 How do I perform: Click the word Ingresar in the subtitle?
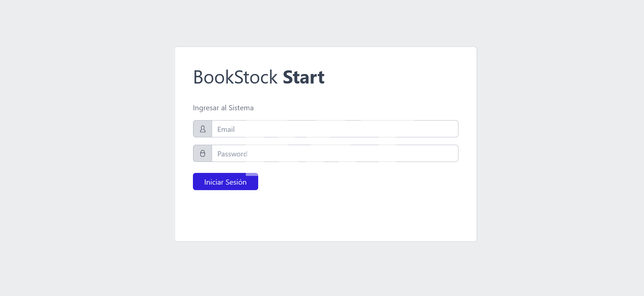coord(206,108)
